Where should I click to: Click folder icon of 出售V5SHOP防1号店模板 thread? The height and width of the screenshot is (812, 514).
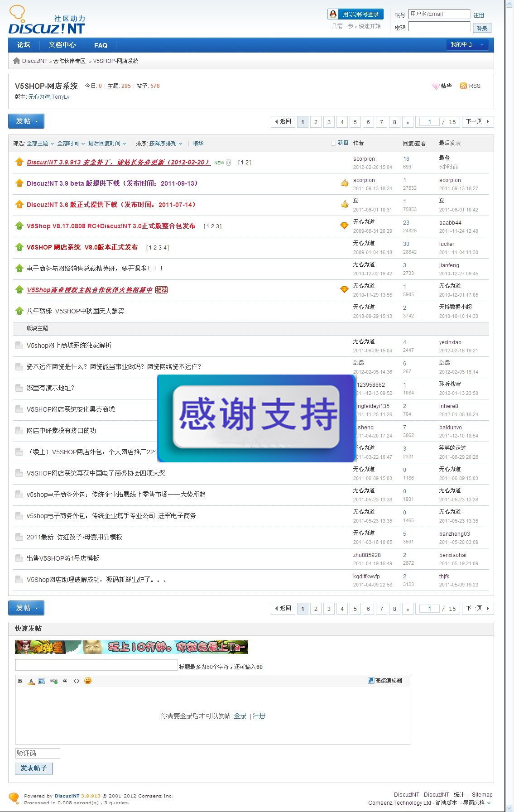pyautogui.click(x=19, y=558)
